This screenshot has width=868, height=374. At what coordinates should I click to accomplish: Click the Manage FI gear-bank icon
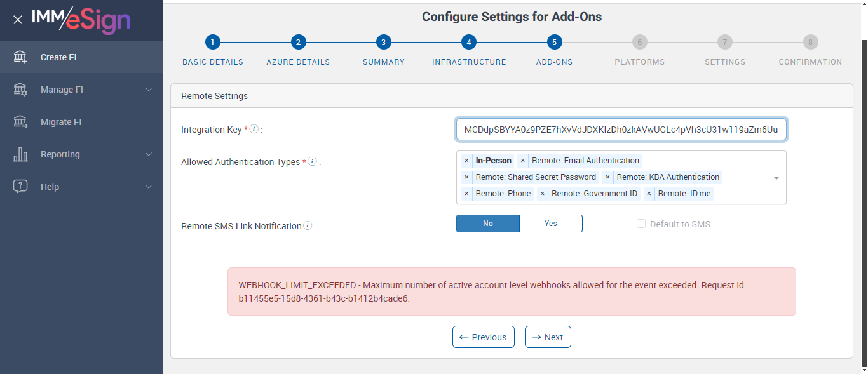click(20, 90)
